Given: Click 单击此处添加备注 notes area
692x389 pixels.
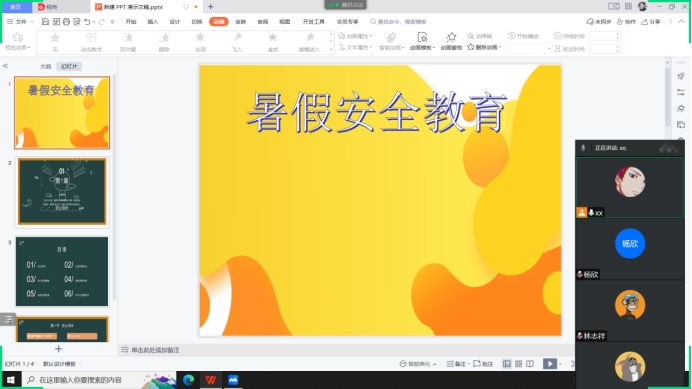Looking at the screenshot, I should pos(155,350).
